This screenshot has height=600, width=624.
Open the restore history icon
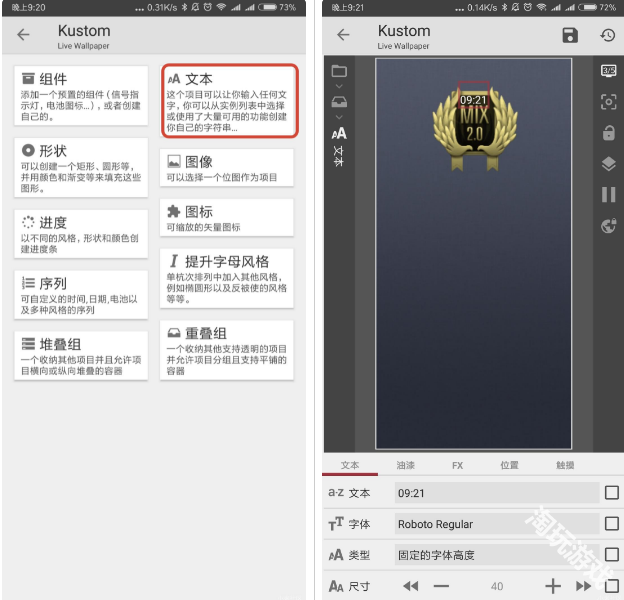coord(607,36)
